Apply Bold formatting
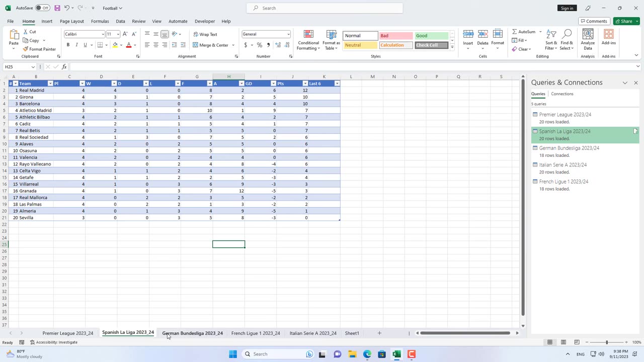Viewport: 644px width, 362px height. click(68, 45)
